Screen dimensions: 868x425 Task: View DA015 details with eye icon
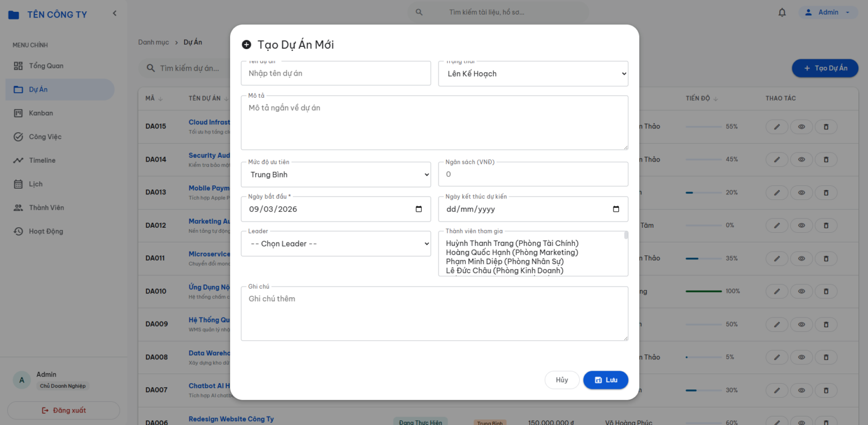coord(801,127)
